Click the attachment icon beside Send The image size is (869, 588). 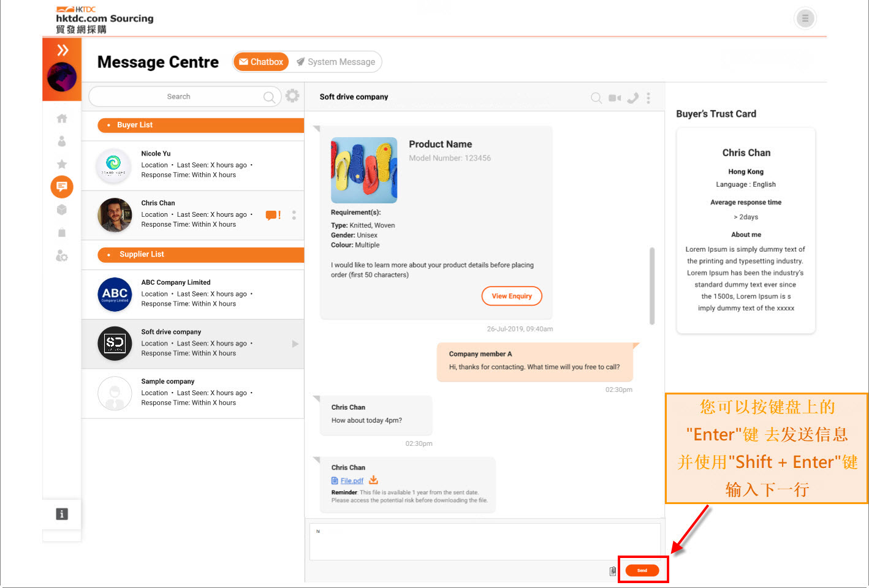[x=612, y=571]
